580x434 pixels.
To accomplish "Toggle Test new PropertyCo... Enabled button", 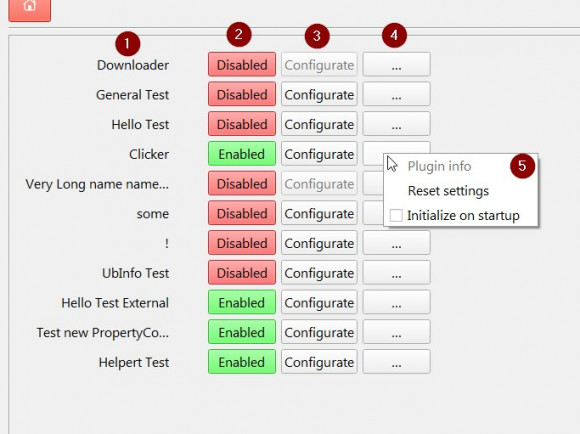I will [242, 332].
